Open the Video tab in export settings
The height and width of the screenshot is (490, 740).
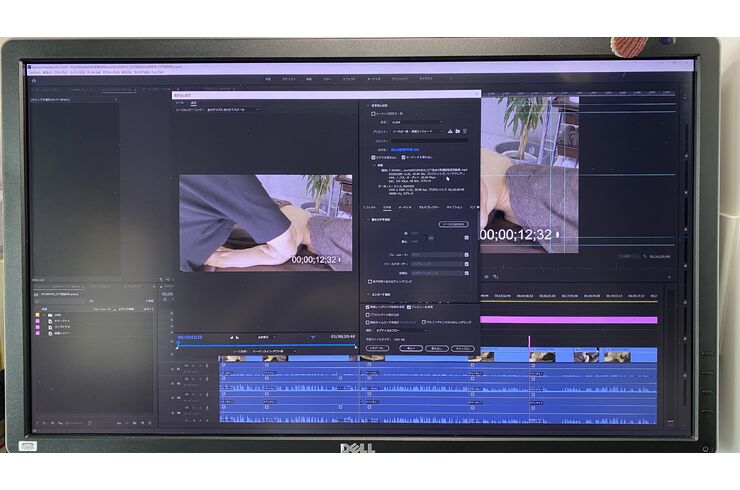[x=387, y=207]
